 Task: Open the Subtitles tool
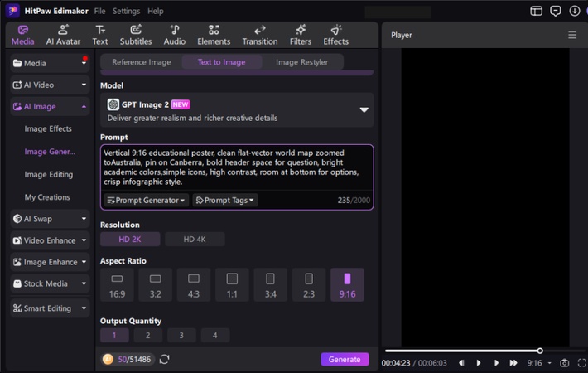coord(136,35)
